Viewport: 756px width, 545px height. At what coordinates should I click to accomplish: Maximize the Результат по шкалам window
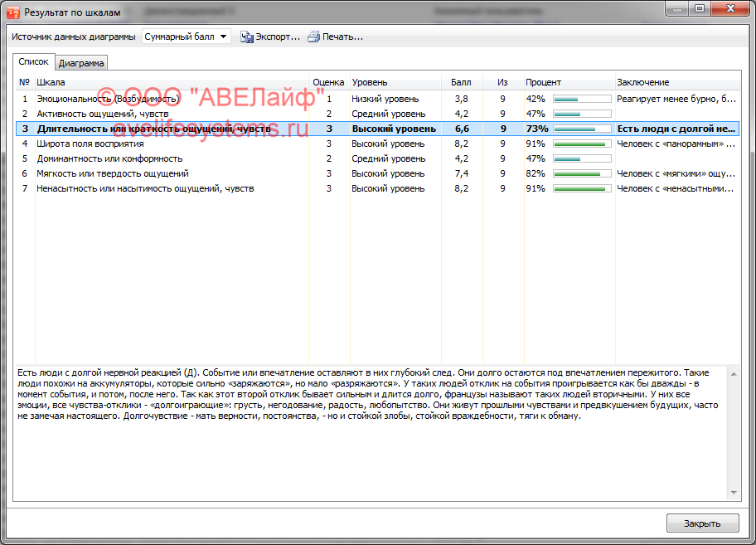[700, 9]
